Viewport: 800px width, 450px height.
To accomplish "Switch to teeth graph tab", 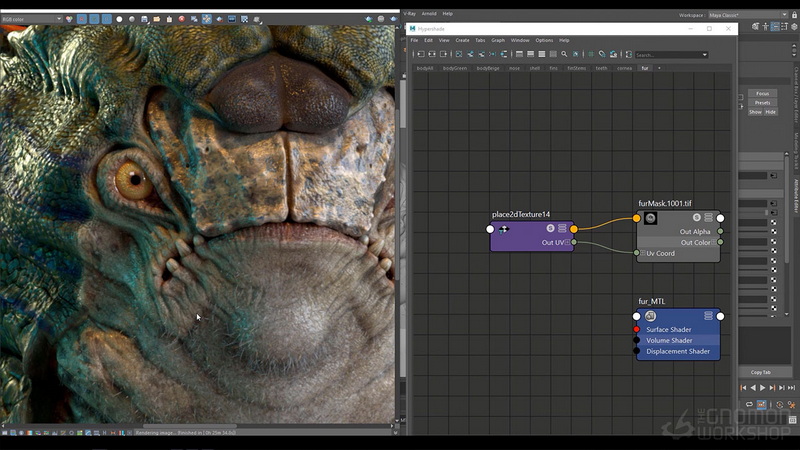I will click(602, 68).
